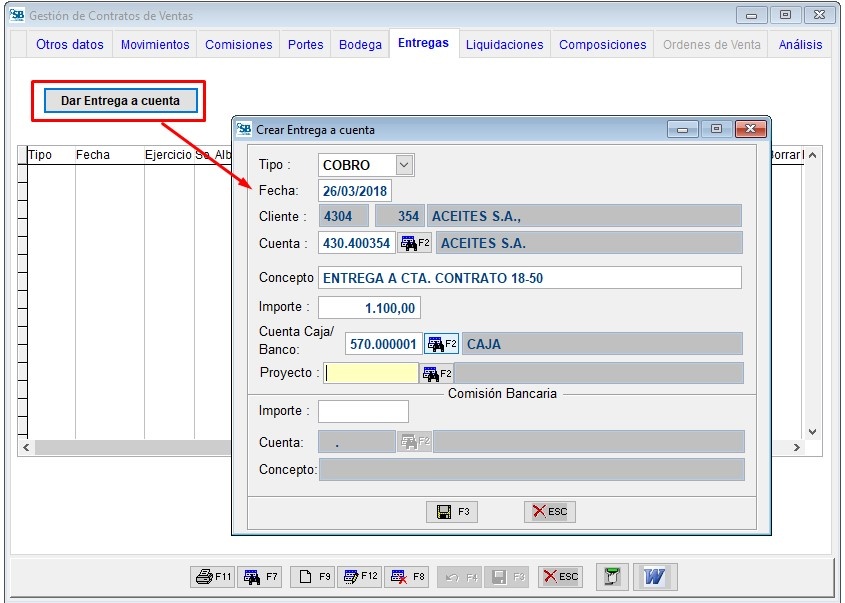Open the F2 search beside Cuenta Caja/Banco

(440, 342)
